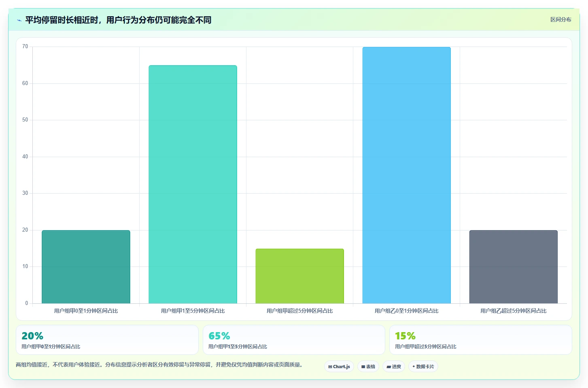
Task: Click axis label 用户组乙0至1分钟区间占比
Action: 406,311
